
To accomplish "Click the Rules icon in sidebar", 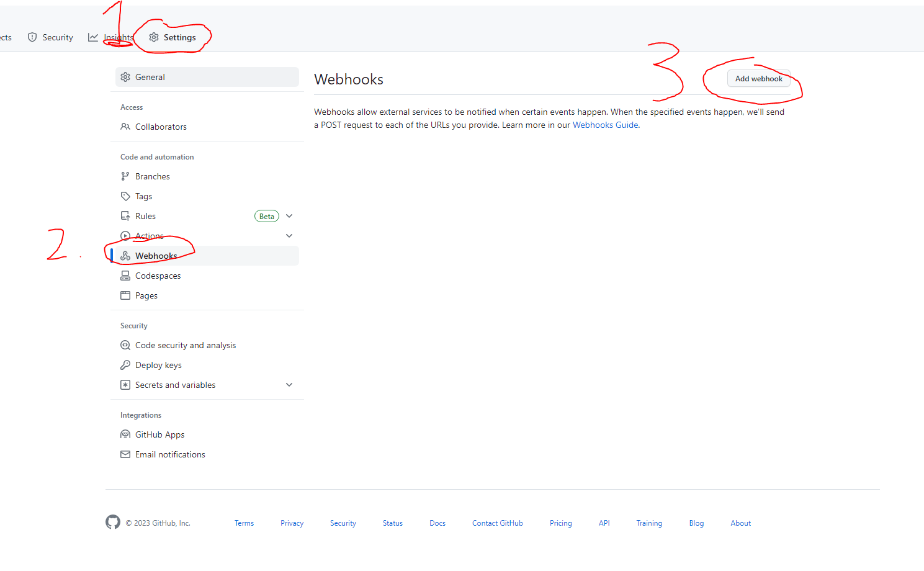I will click(125, 216).
